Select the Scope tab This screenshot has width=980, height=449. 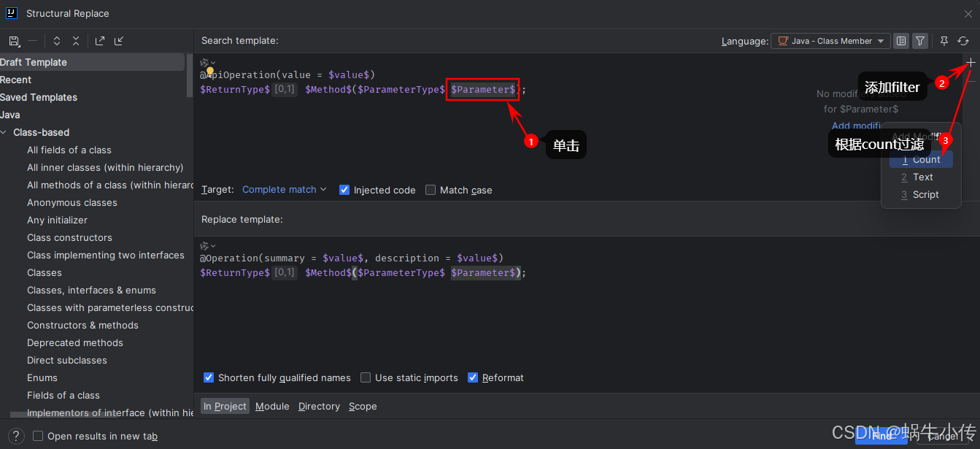363,406
